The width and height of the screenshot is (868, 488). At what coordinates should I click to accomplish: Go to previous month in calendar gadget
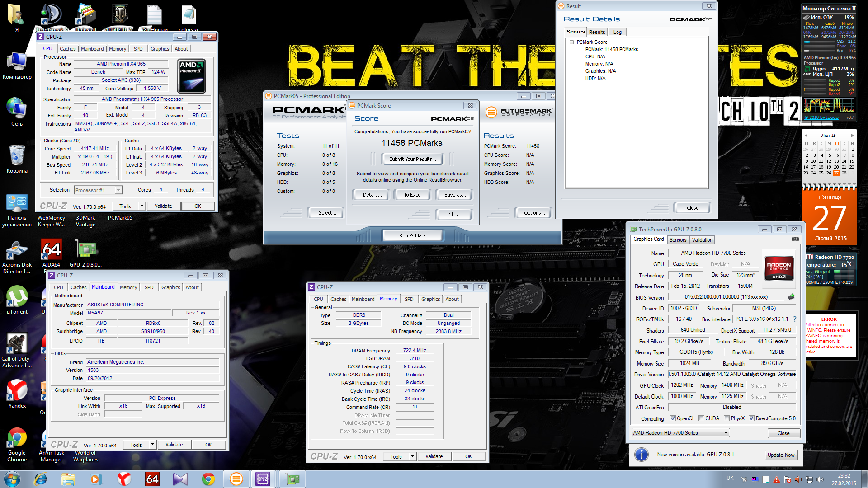point(806,135)
